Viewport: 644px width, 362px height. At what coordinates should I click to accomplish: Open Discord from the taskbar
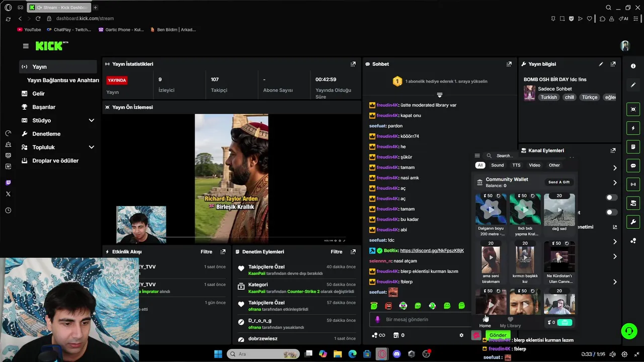click(x=396, y=354)
